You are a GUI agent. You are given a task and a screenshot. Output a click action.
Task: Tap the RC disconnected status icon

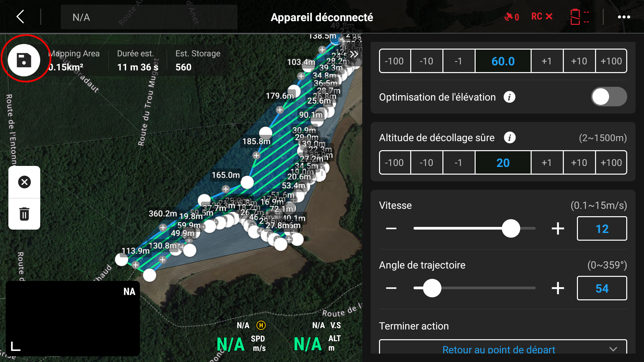[542, 16]
